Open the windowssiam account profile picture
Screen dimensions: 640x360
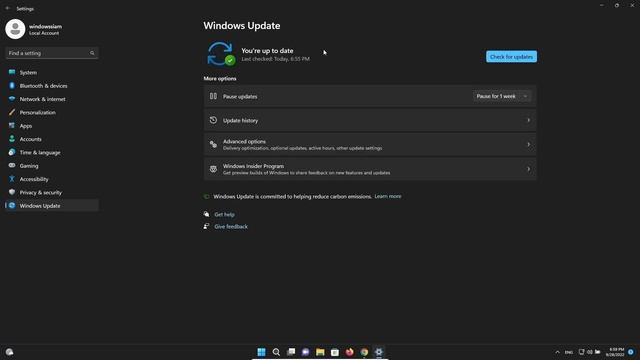[x=15, y=29]
